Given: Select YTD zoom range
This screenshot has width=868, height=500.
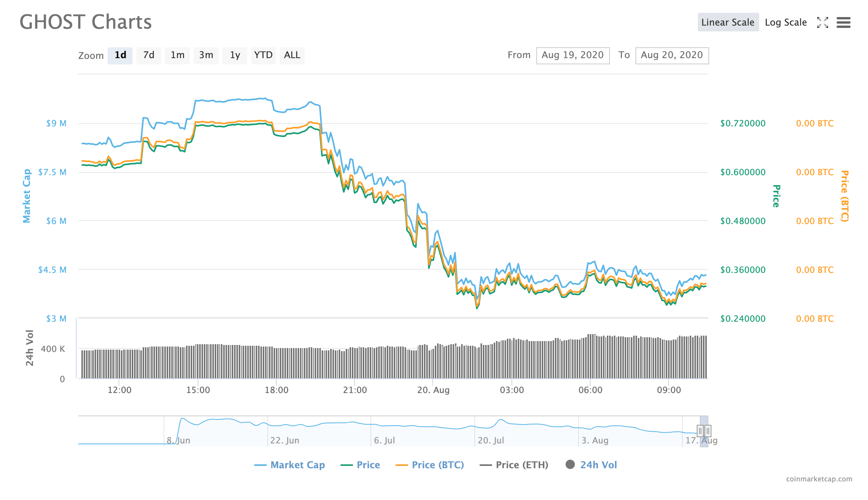Looking at the screenshot, I should pyautogui.click(x=263, y=55).
